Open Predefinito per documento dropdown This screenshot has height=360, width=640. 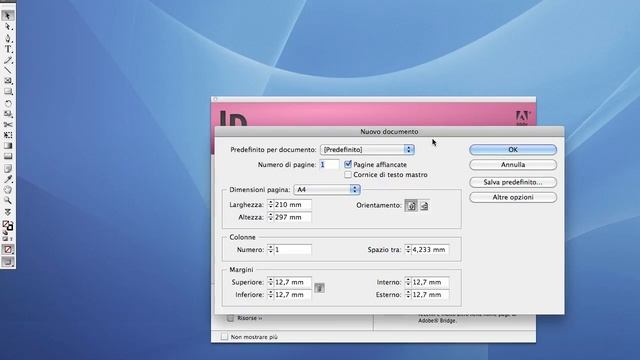click(x=367, y=150)
